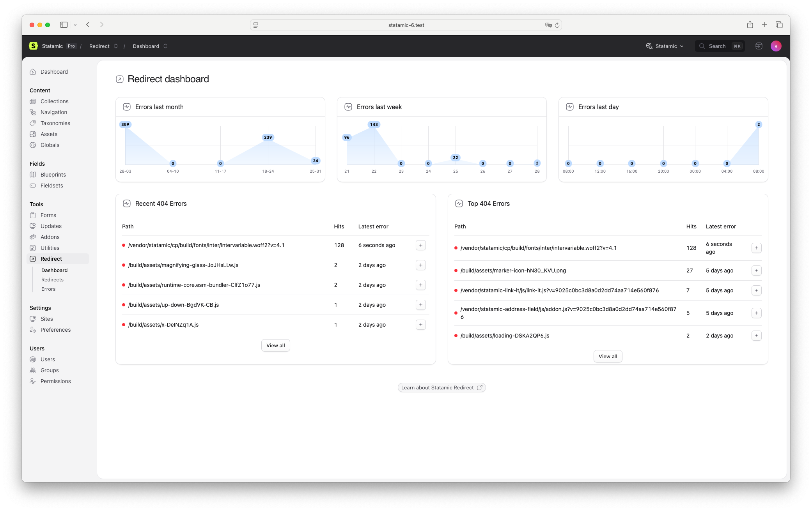Open the Addons section

(x=50, y=237)
